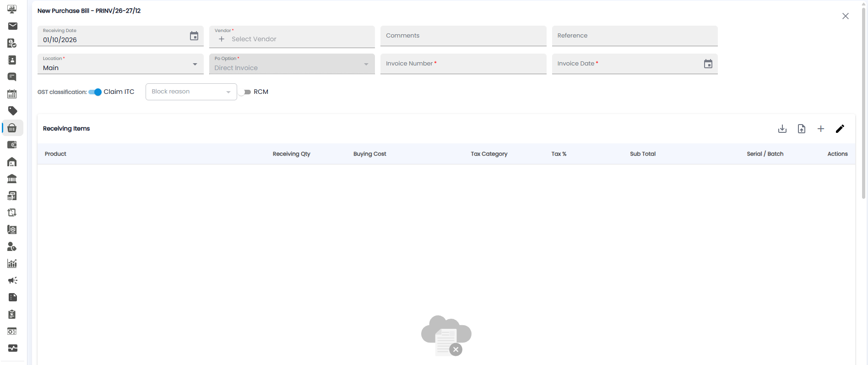The height and width of the screenshot is (365, 868).
Task: Click the Serial / Batch column header
Action: pyautogui.click(x=765, y=154)
